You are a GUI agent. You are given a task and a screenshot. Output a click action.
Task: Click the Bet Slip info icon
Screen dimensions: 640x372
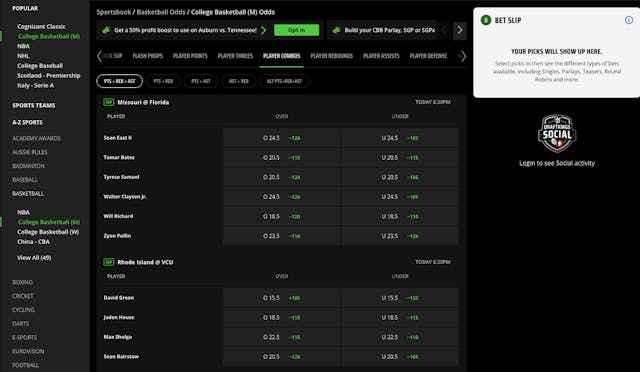pos(629,20)
